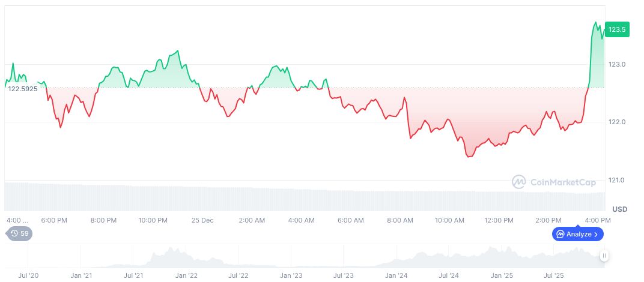The height and width of the screenshot is (282, 644).
Task: Click the 6:00 PM time axis label
Action: (54, 220)
